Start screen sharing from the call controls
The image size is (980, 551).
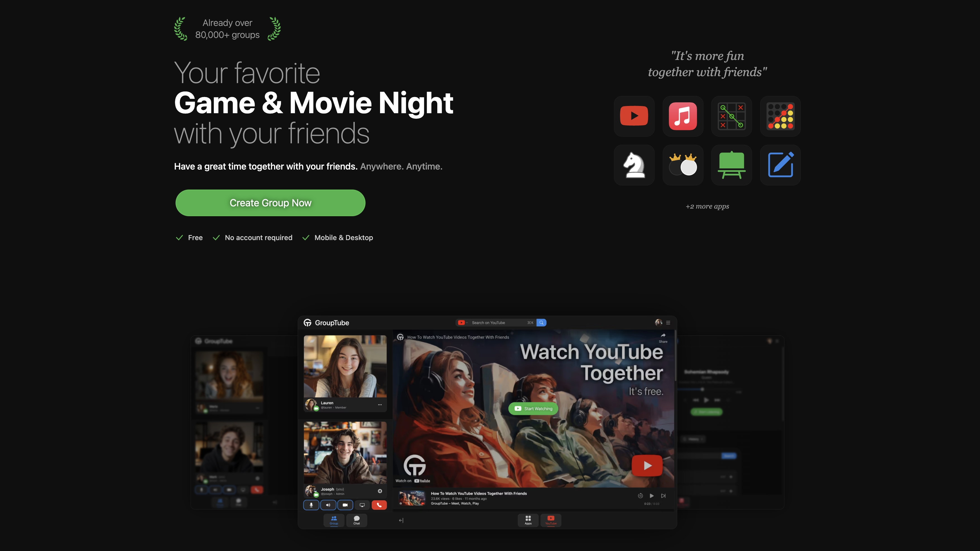click(362, 505)
